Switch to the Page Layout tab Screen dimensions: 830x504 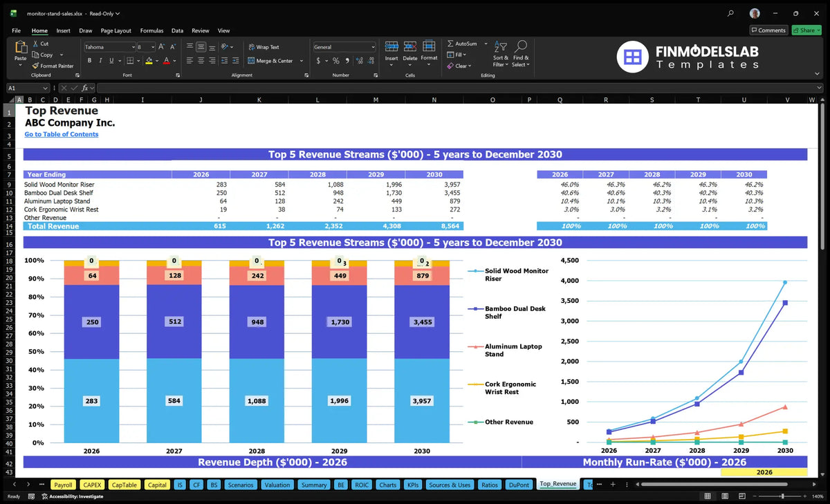pyautogui.click(x=116, y=30)
